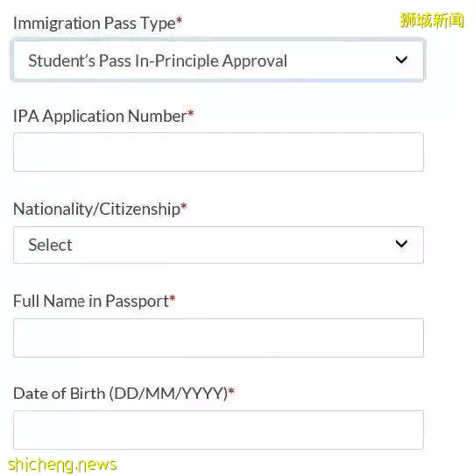The height and width of the screenshot is (476, 473).
Task: Click the Nationality/Citizenship label
Action: point(96,210)
